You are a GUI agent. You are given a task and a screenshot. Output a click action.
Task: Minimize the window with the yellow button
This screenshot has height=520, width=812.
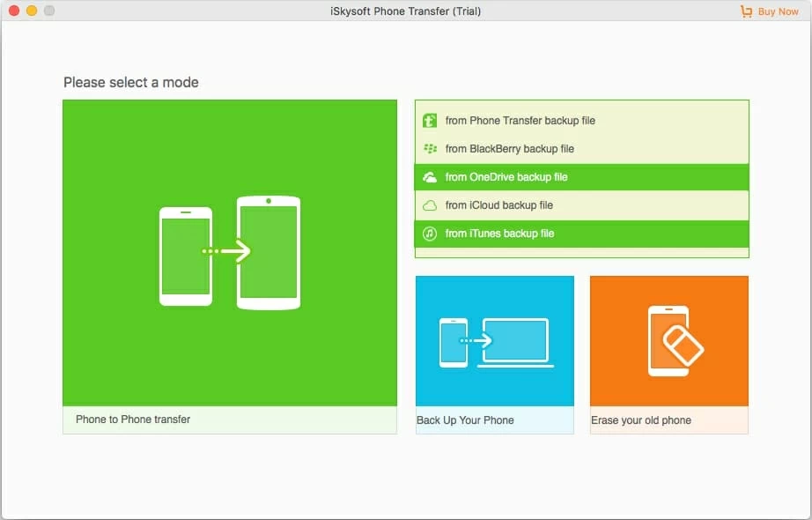tap(32, 11)
